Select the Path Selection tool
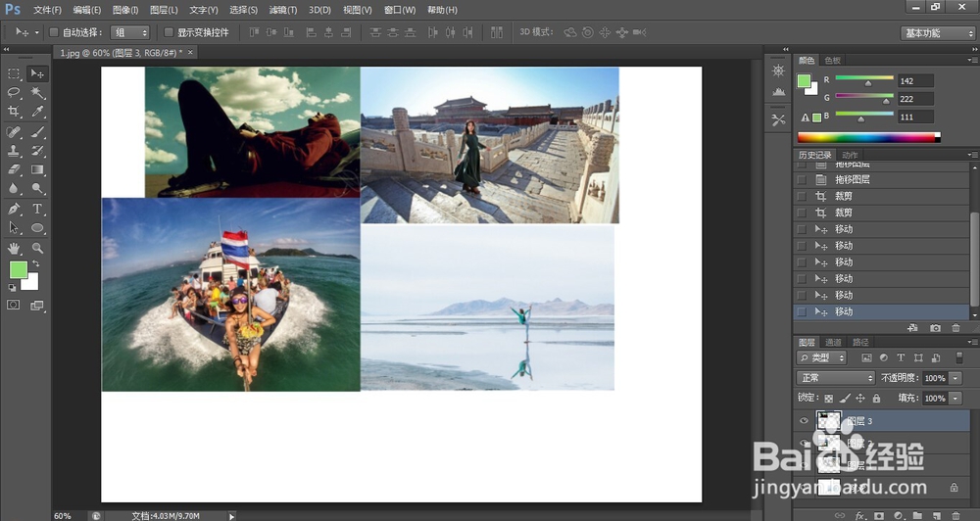Viewport: 980px width, 521px height. [x=14, y=227]
